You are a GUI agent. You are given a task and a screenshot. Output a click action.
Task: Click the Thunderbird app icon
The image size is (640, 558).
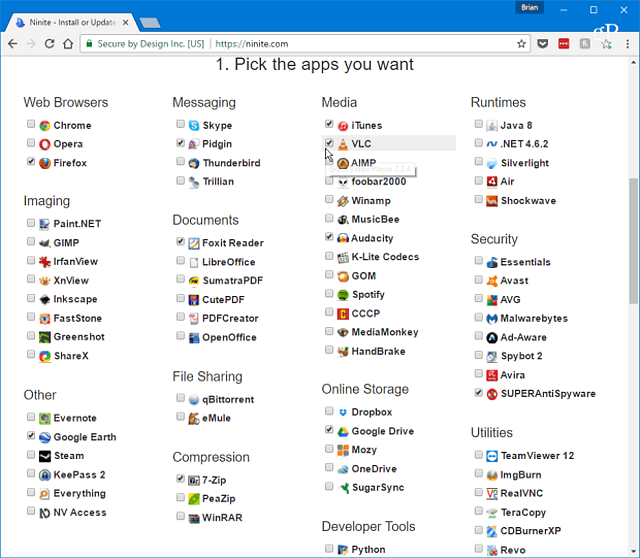click(194, 163)
